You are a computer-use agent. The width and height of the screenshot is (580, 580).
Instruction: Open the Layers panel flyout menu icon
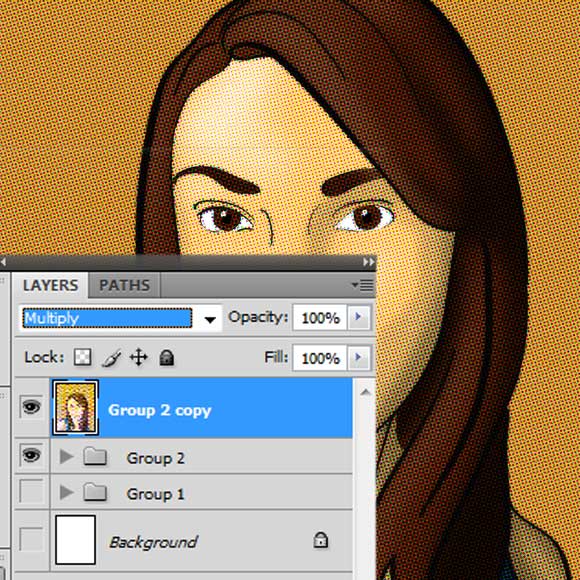pos(363,285)
